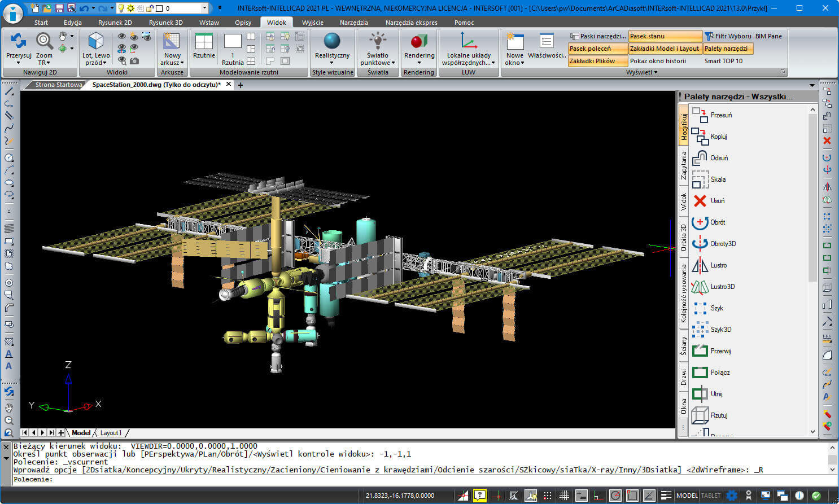The width and height of the screenshot is (839, 504).
Task: Open the Lot, Lewo przód view dropdown
Action: coord(96,59)
